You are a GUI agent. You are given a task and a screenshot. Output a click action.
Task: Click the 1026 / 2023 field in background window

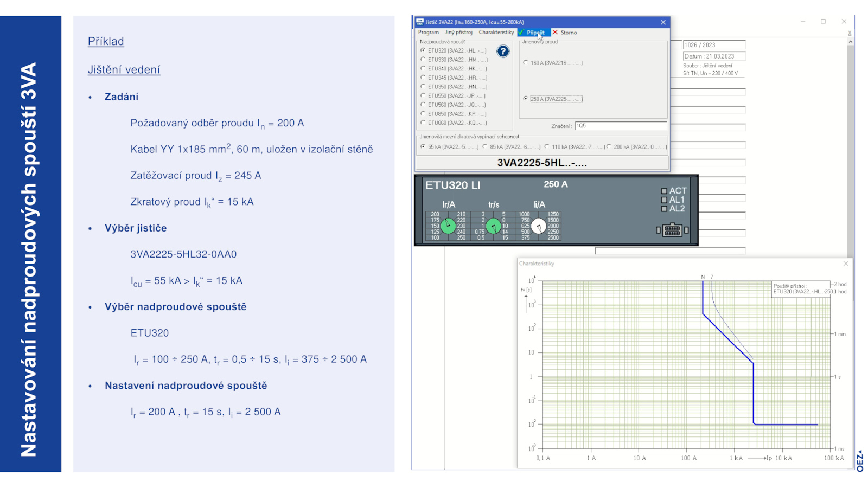pyautogui.click(x=714, y=45)
